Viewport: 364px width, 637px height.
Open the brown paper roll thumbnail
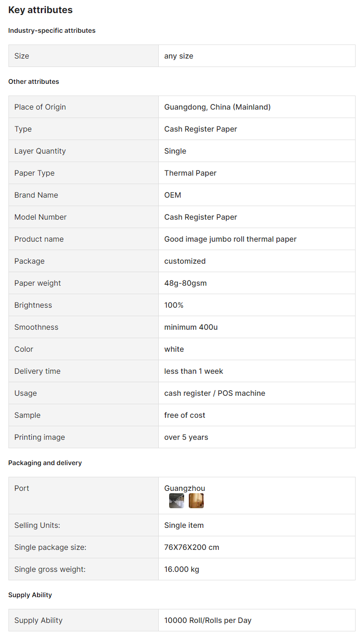coord(196,501)
